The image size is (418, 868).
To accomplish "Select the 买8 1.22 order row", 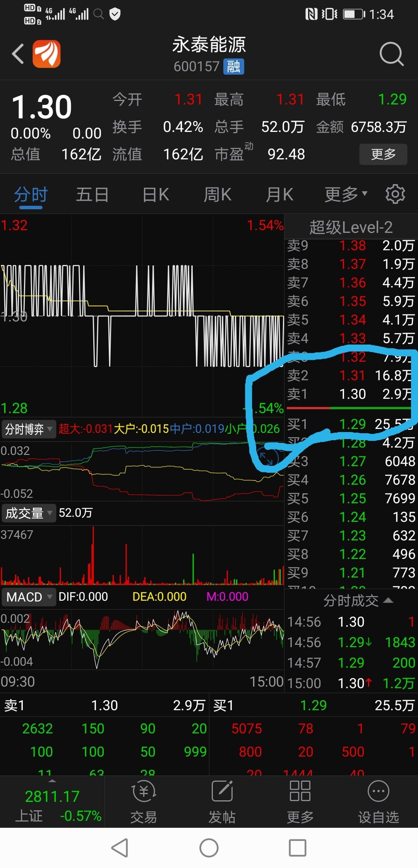I will point(351,554).
